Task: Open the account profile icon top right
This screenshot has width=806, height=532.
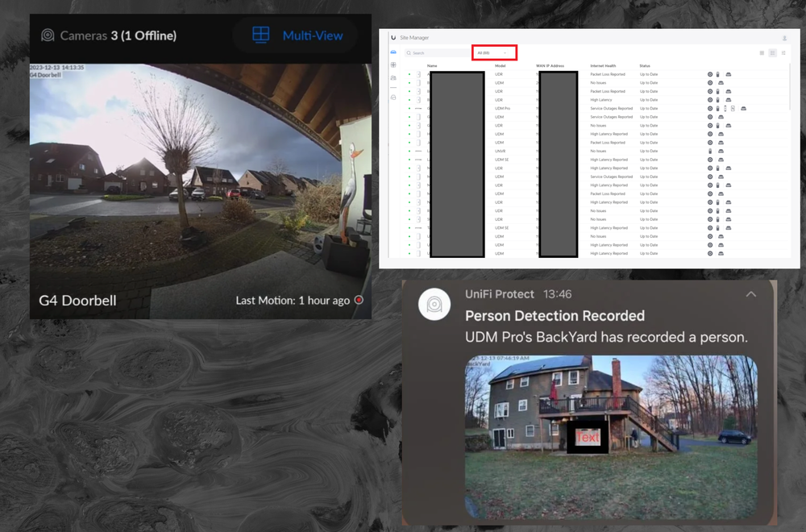Action: (783, 37)
